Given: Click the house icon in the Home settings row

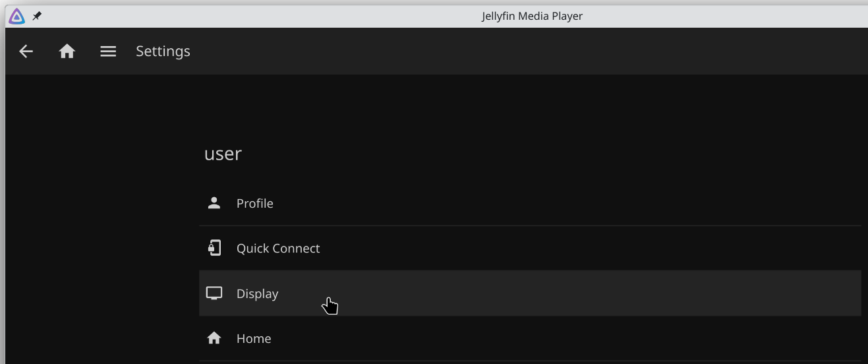Looking at the screenshot, I should [214, 338].
